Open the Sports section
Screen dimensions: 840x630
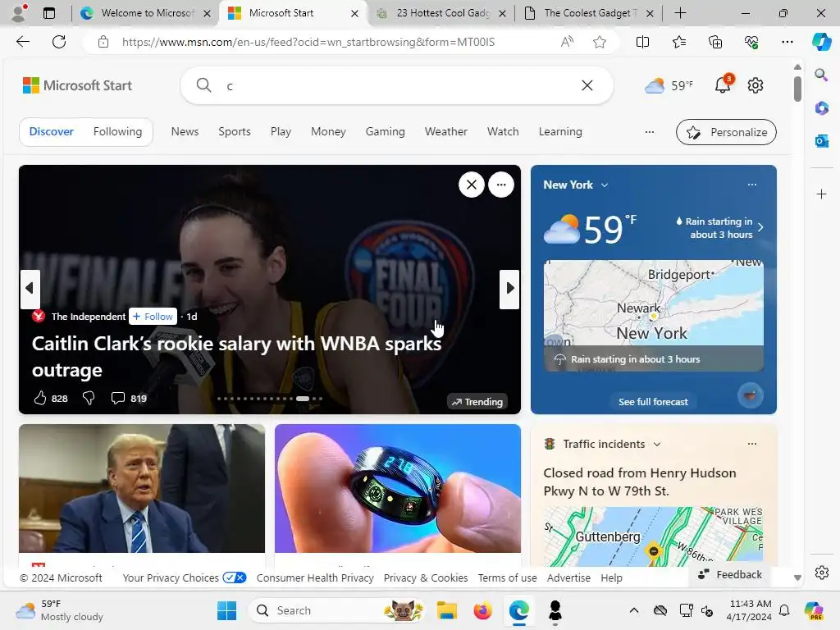click(x=235, y=132)
